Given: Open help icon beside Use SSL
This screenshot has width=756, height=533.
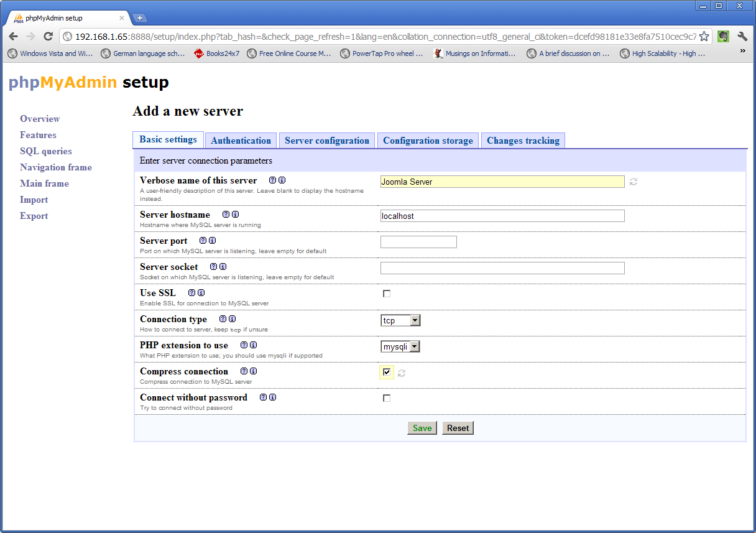Looking at the screenshot, I should click(x=191, y=293).
